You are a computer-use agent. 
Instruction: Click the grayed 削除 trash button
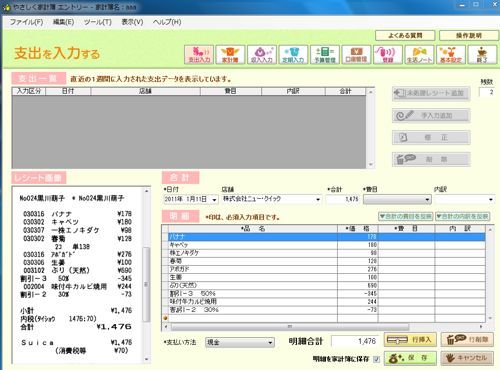(x=431, y=159)
